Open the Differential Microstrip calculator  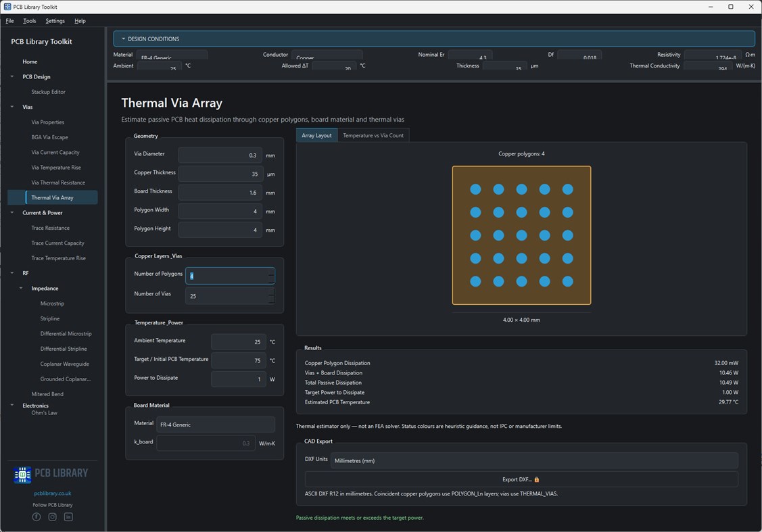point(66,333)
